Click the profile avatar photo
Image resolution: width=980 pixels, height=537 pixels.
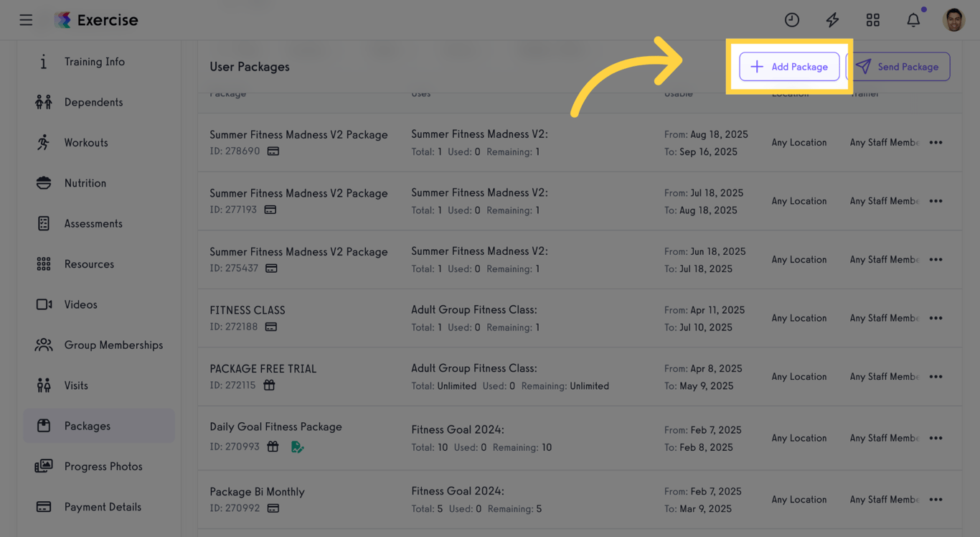954,19
